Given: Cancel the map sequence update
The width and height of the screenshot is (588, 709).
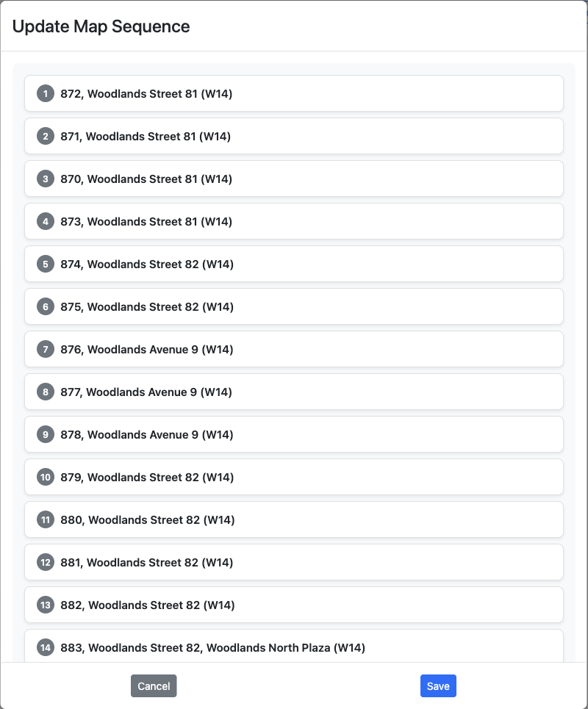Looking at the screenshot, I should [x=154, y=686].
